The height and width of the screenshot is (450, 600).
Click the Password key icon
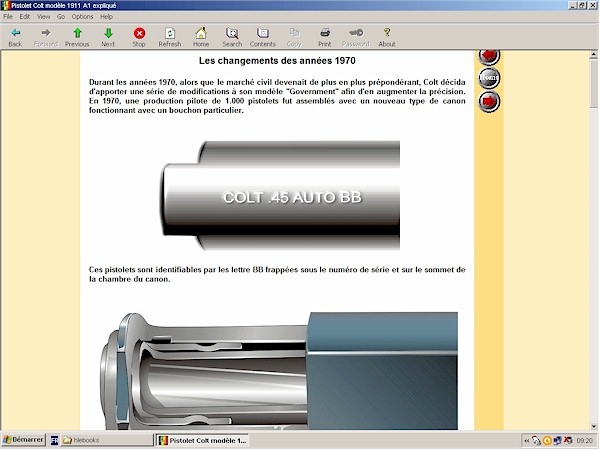(355, 37)
